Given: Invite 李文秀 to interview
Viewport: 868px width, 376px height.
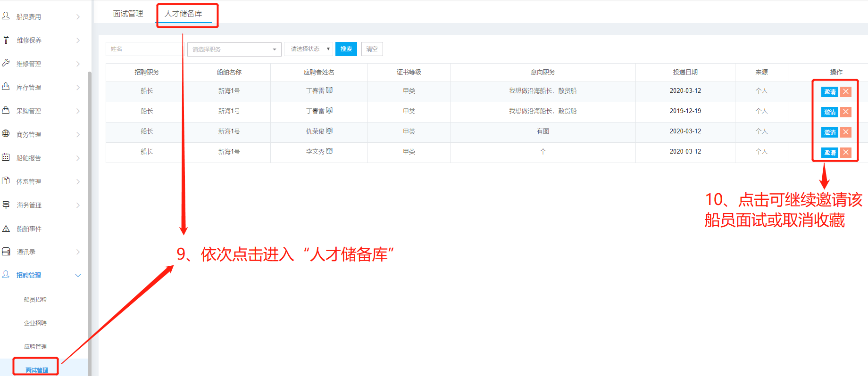Looking at the screenshot, I should tap(830, 153).
